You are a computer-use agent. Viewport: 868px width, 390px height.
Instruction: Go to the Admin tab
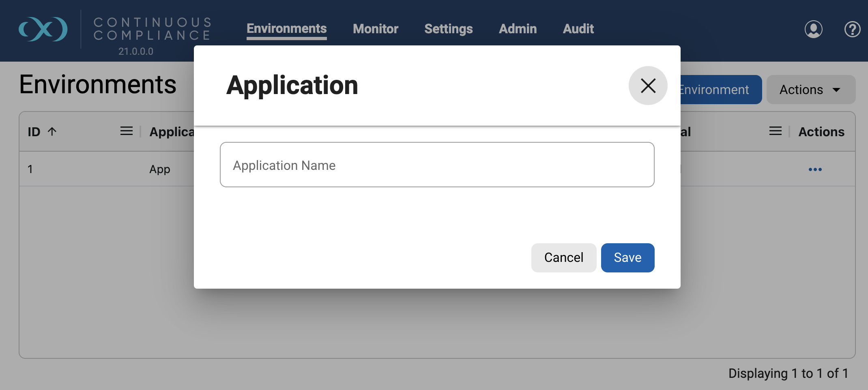click(x=518, y=29)
